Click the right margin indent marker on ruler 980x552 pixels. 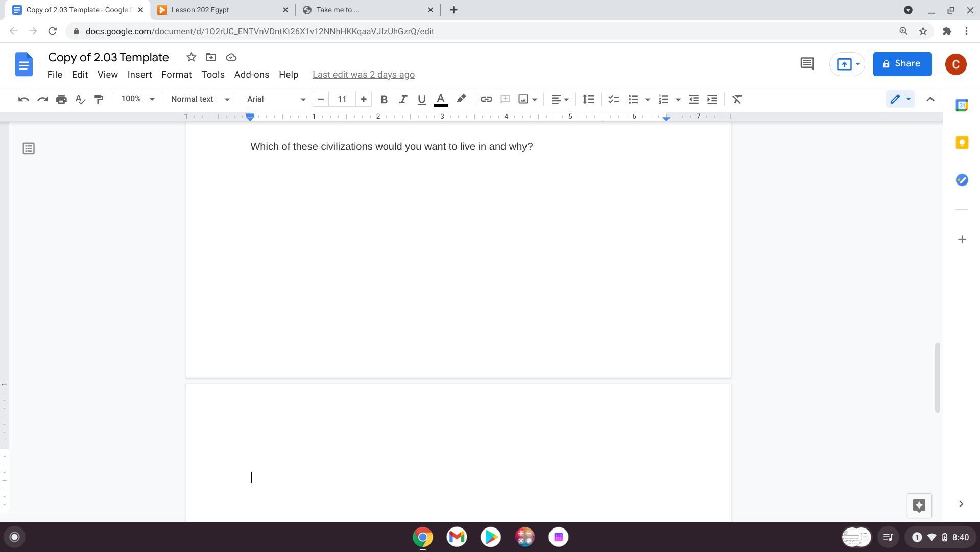666,119
